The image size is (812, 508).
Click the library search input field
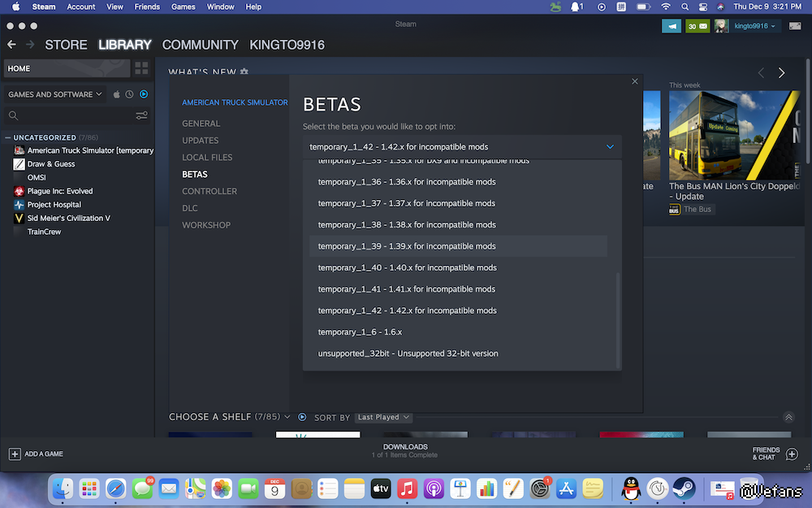click(76, 115)
